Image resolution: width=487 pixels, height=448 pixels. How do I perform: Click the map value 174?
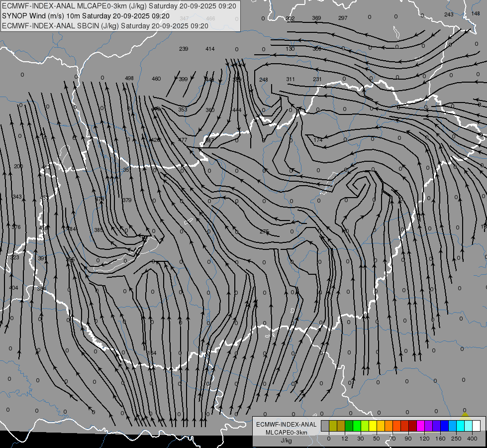(318, 140)
